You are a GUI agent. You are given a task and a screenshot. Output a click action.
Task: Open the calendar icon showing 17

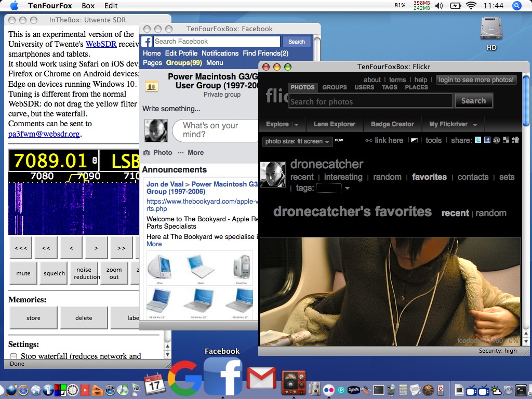point(155,384)
